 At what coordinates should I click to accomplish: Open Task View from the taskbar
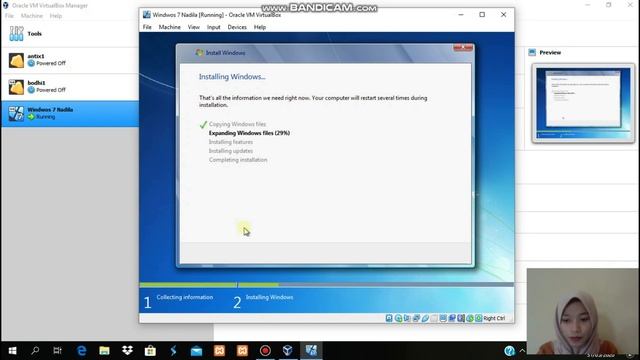(58, 351)
